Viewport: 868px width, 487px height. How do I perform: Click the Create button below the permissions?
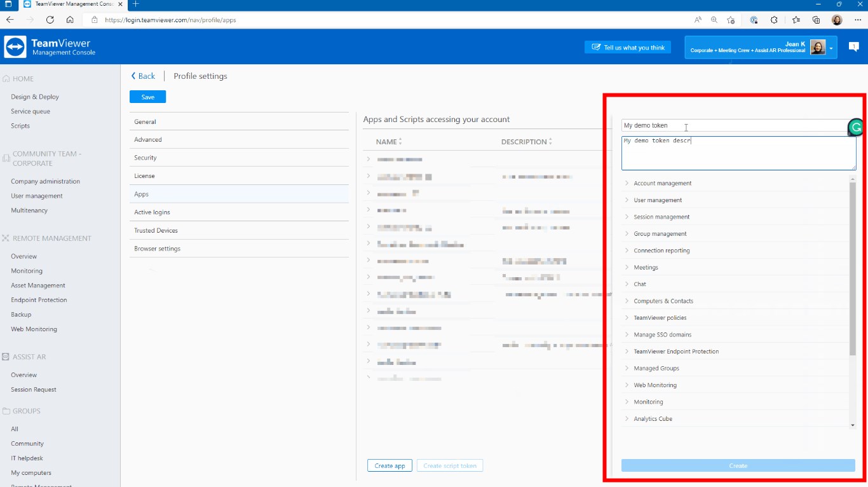click(738, 466)
